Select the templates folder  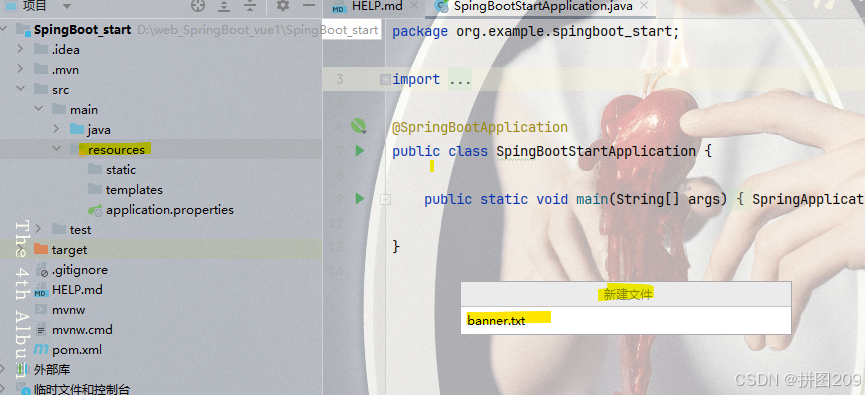tap(134, 190)
